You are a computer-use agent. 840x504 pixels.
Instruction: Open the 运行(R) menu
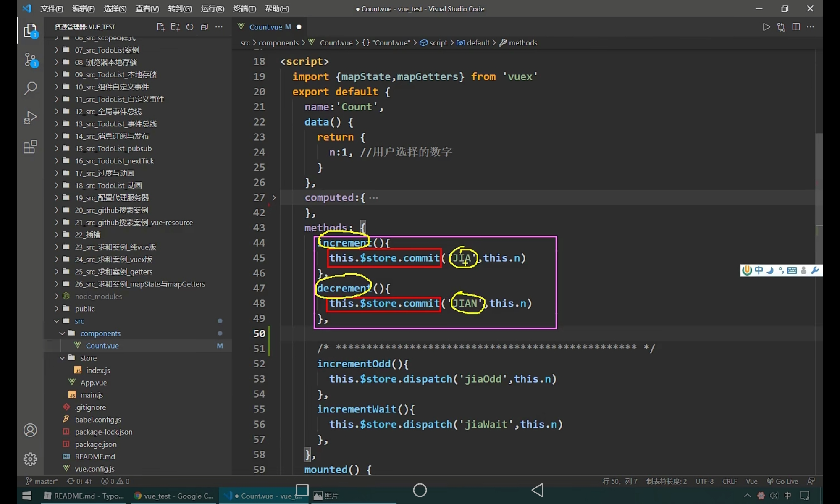tap(213, 8)
